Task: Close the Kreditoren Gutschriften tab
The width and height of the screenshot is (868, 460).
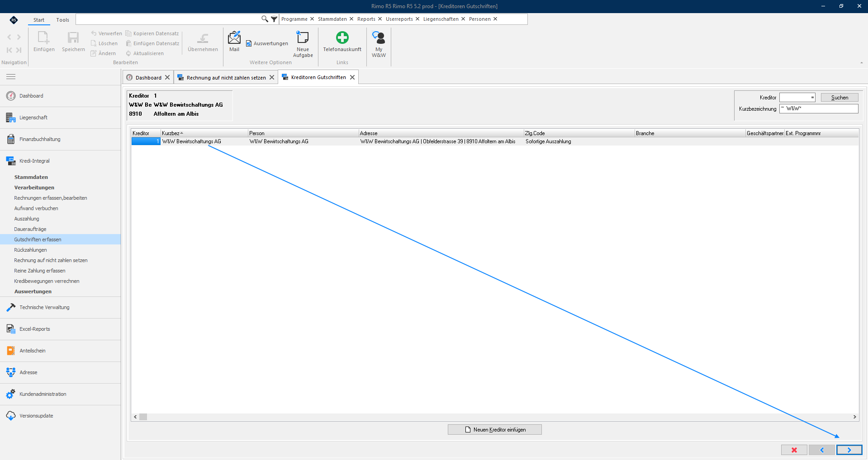Action: click(x=352, y=77)
